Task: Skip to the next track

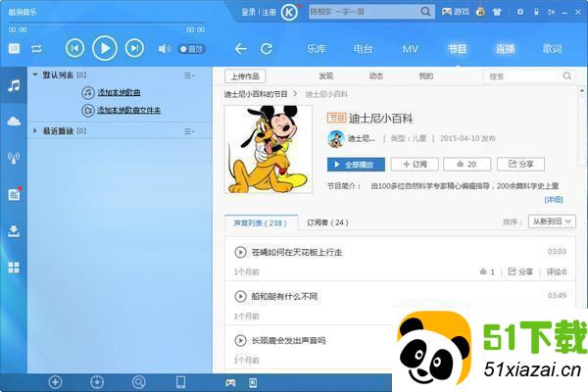Action: (x=134, y=48)
